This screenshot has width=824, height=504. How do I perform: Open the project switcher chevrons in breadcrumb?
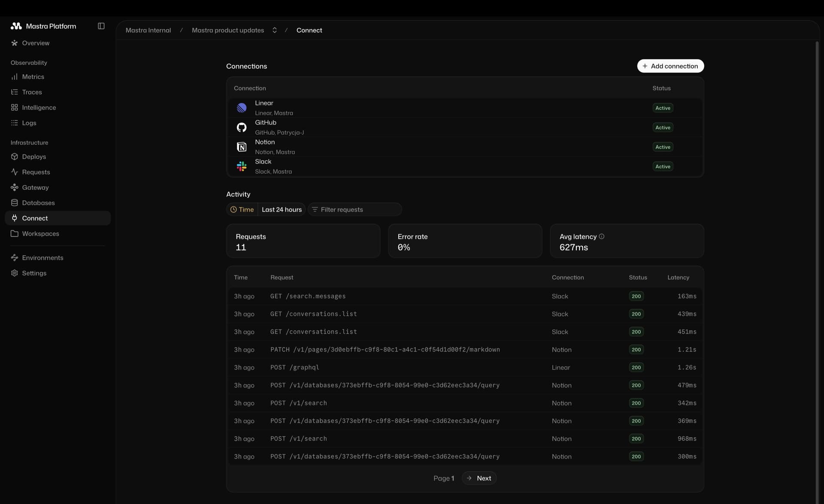click(275, 30)
